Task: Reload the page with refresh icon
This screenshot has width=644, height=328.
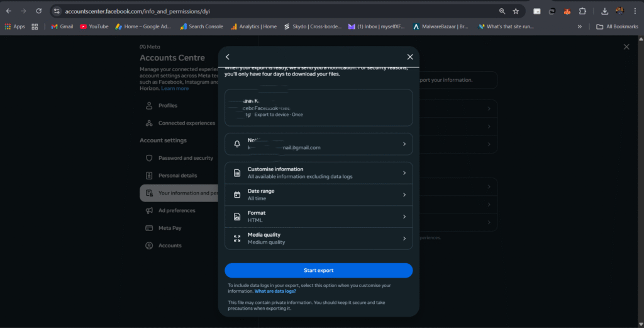Action: (x=38, y=11)
